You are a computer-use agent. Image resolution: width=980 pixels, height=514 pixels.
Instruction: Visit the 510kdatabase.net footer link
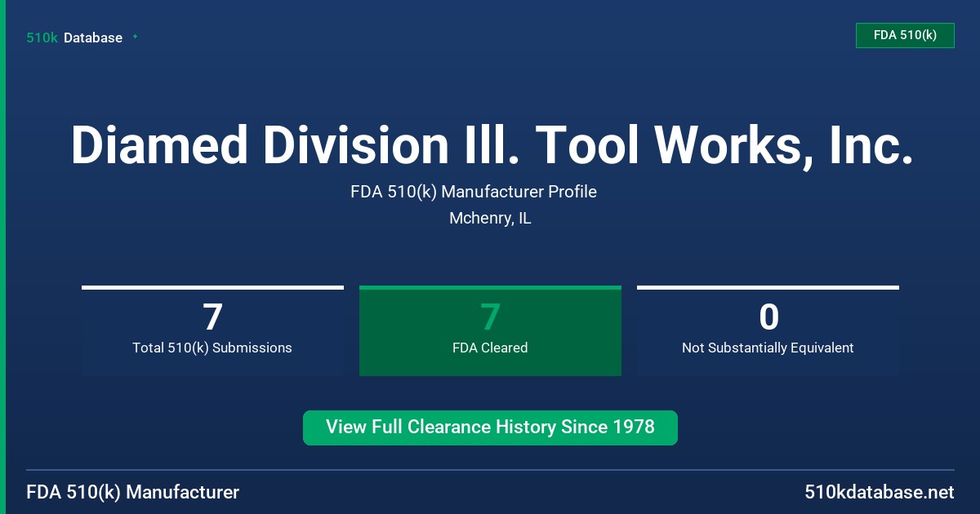click(880, 493)
